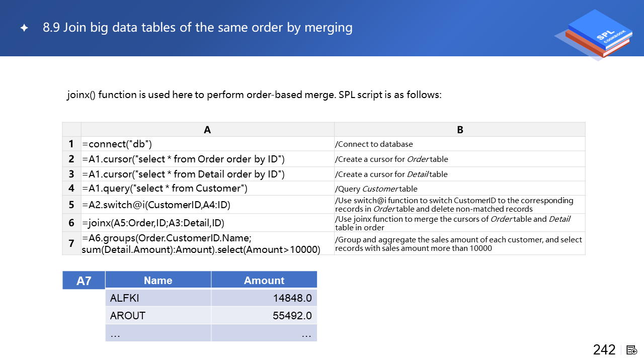This screenshot has width=644, height=362.
Task: Click page number 242
Action: (604, 350)
